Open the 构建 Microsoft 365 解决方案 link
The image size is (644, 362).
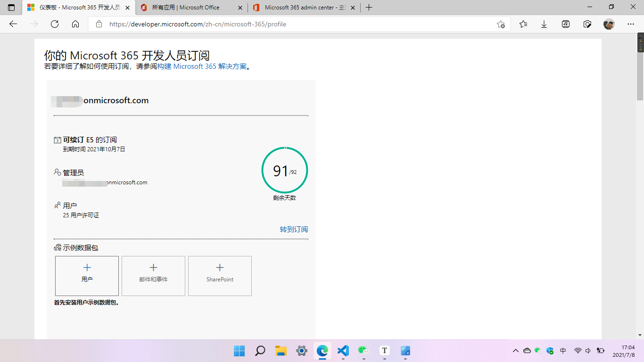point(202,66)
